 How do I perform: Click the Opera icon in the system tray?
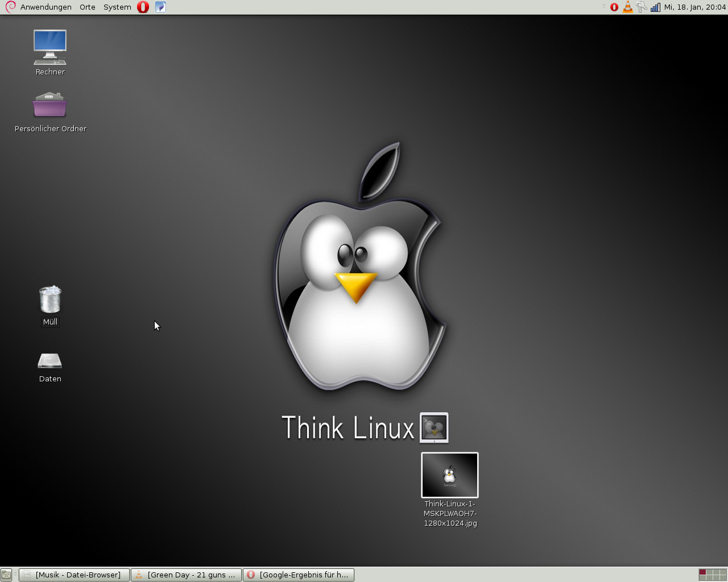point(614,7)
